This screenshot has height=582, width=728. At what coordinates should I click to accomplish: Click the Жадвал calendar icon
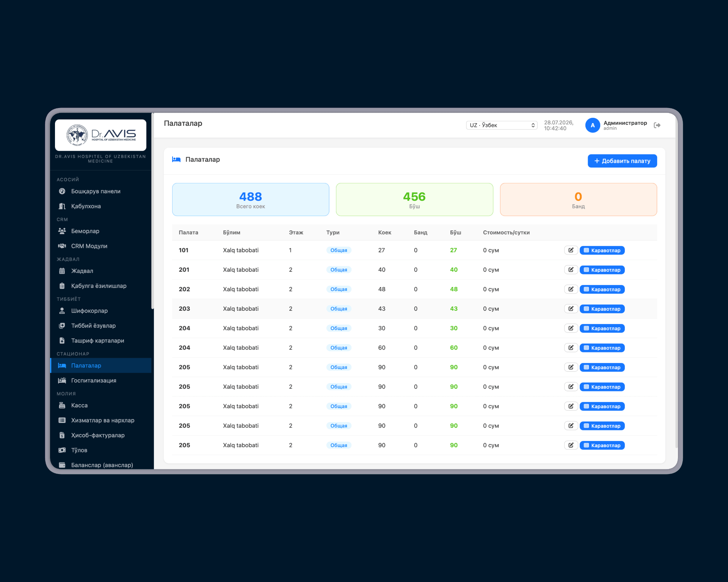pos(62,271)
